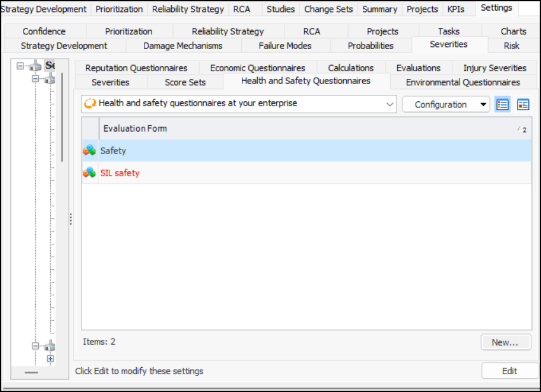Viewport: 541px width, 392px height.
Task: Select the Failure Modes tab
Action: pos(285,46)
